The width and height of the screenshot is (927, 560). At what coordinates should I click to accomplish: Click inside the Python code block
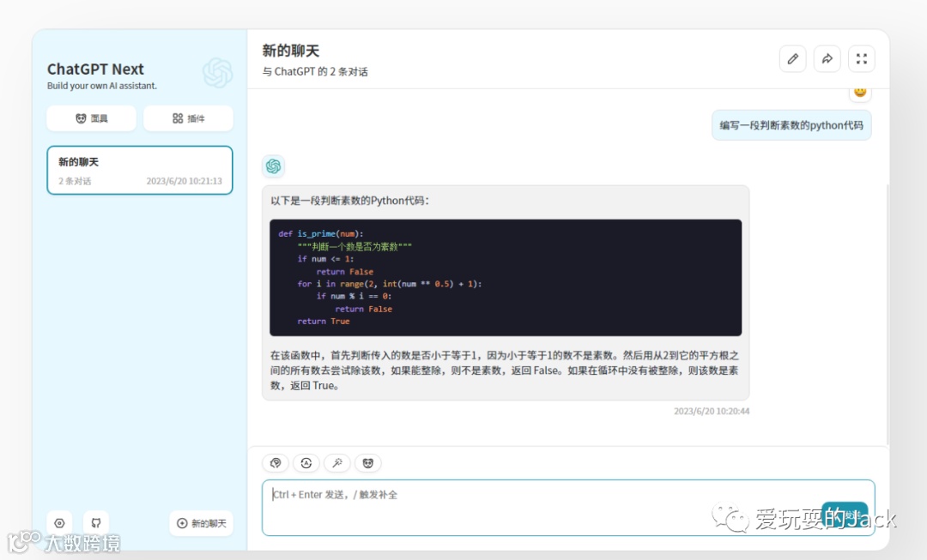click(506, 278)
